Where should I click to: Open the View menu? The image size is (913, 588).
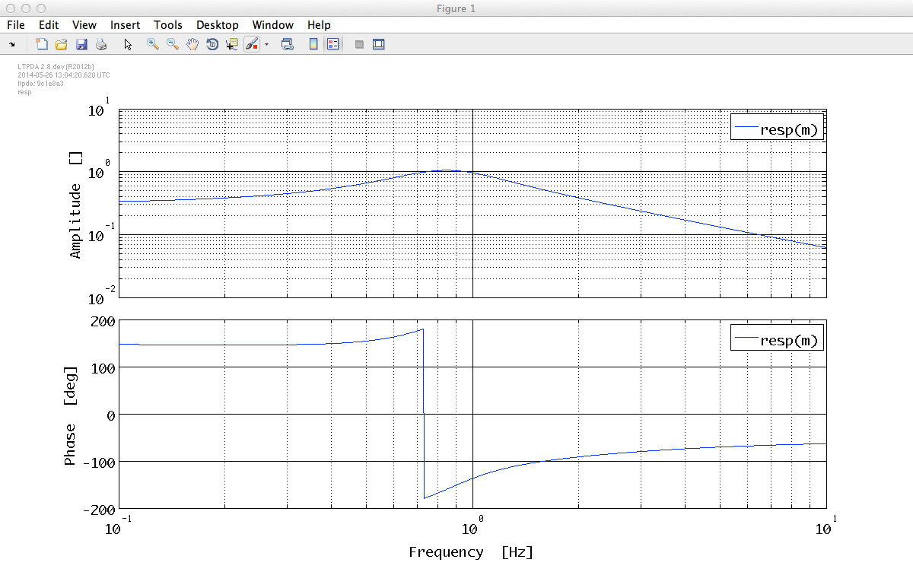point(84,25)
